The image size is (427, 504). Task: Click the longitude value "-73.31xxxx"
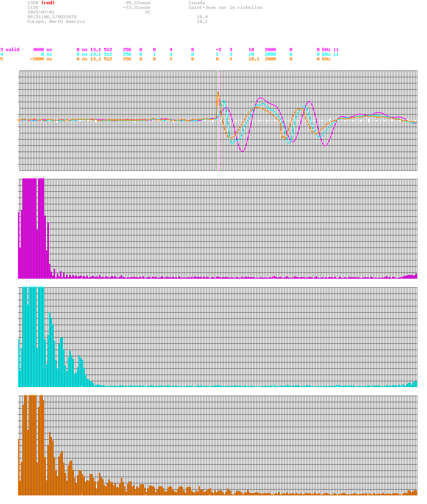point(136,7)
